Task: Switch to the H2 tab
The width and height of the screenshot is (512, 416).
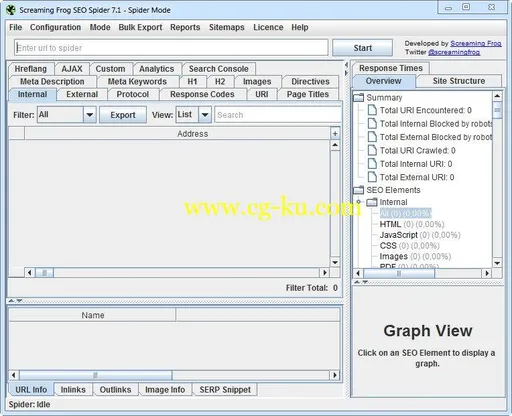Action: [220, 81]
